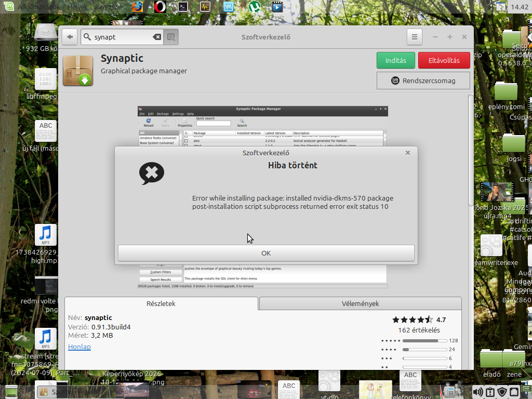Click the Graphical package manager subtitle
532x399 pixels.
pyautogui.click(x=144, y=71)
